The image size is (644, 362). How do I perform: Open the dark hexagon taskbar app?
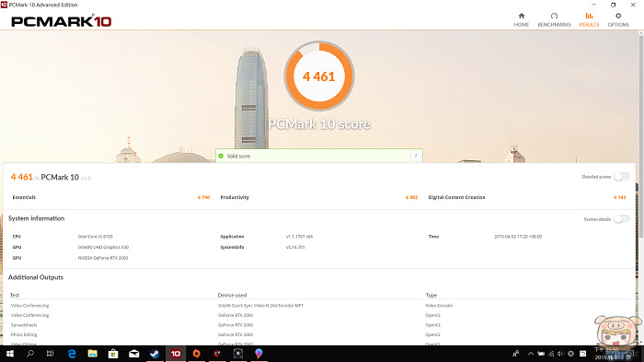pyautogui.click(x=237, y=354)
